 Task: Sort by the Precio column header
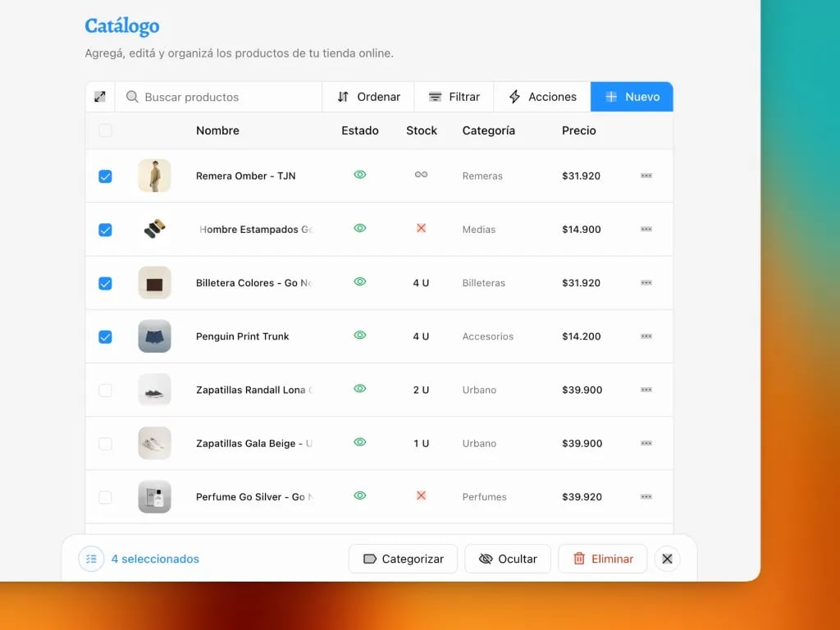click(578, 130)
